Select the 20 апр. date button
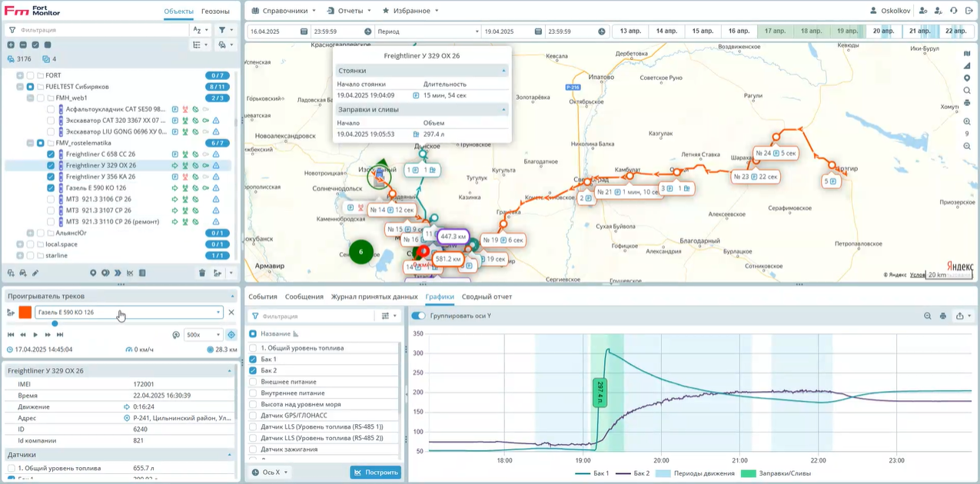Image resolution: width=980 pixels, height=484 pixels. point(882,31)
